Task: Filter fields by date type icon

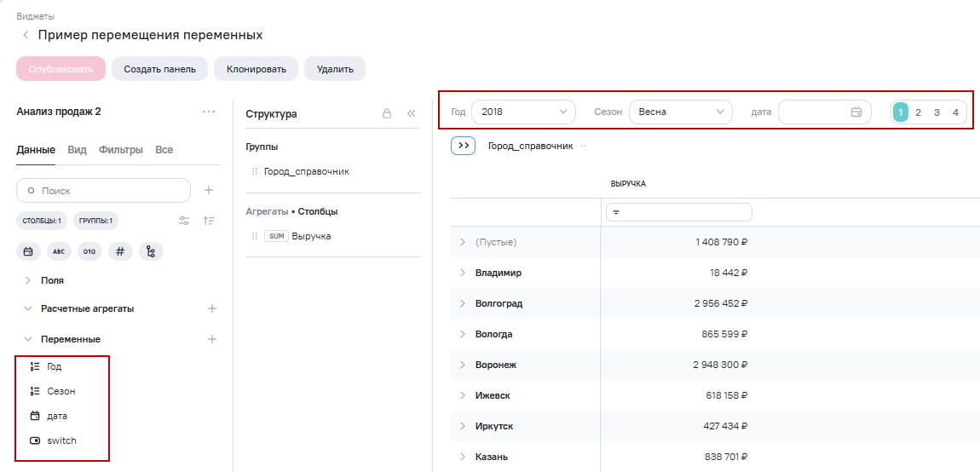Action: pos(28,251)
